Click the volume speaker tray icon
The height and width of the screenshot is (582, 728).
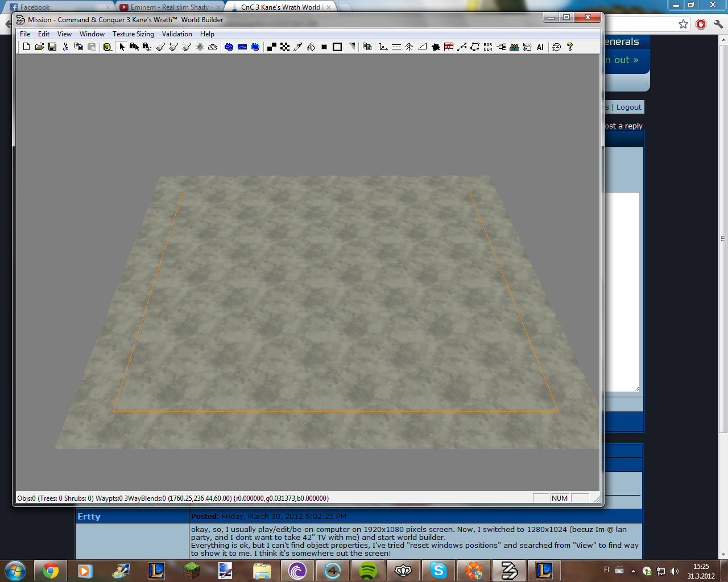(675, 571)
